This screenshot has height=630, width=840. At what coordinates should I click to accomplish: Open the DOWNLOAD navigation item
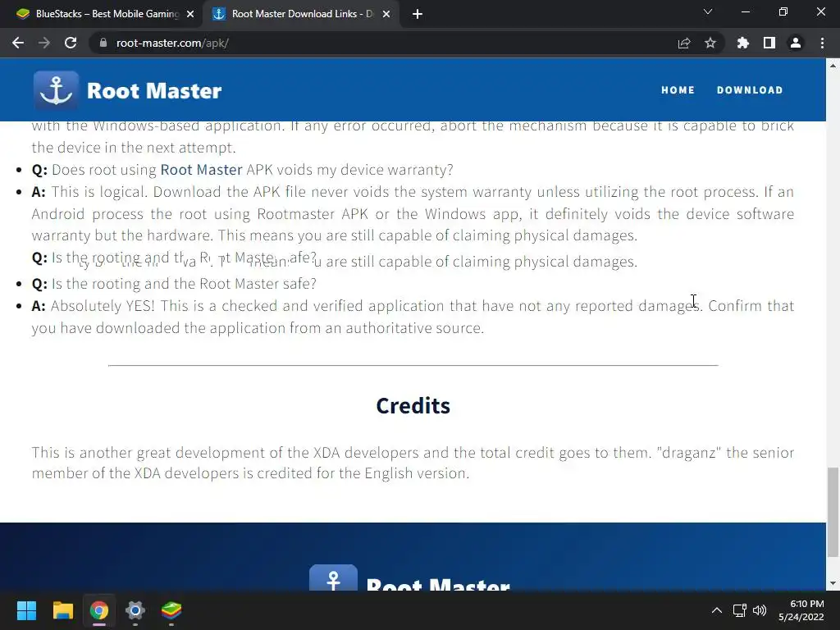(750, 90)
